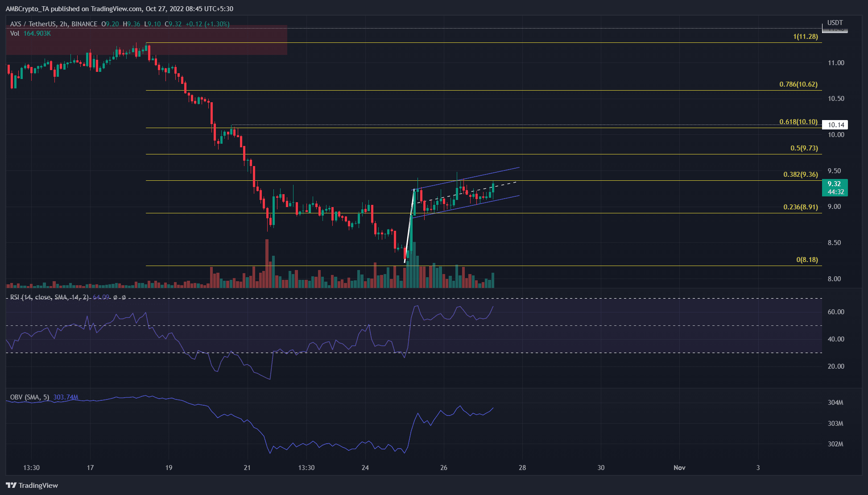The image size is (868, 495).
Task: Click the published header text AMBCrypto_TA
Action: [x=27, y=8]
